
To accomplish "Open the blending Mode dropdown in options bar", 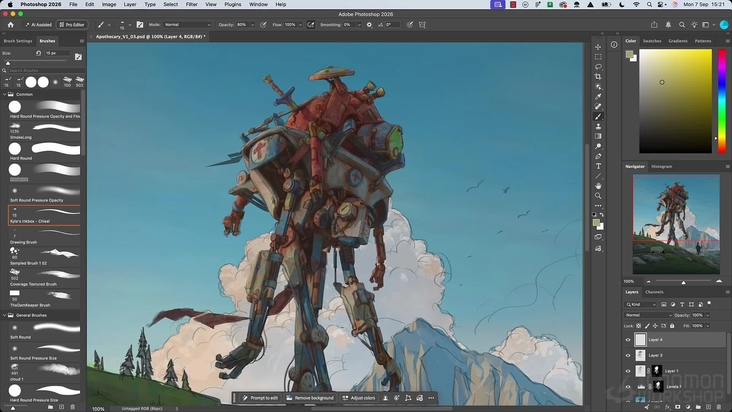I will click(187, 25).
